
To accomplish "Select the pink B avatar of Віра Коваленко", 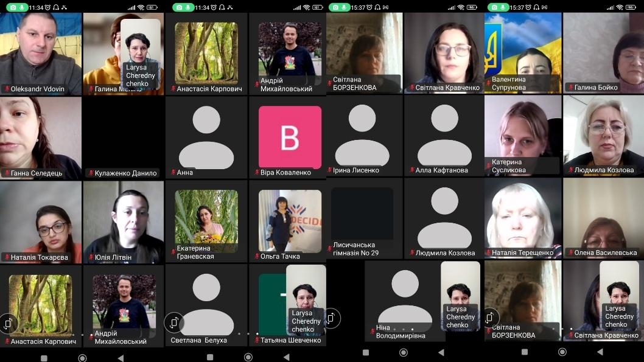I will [x=290, y=137].
